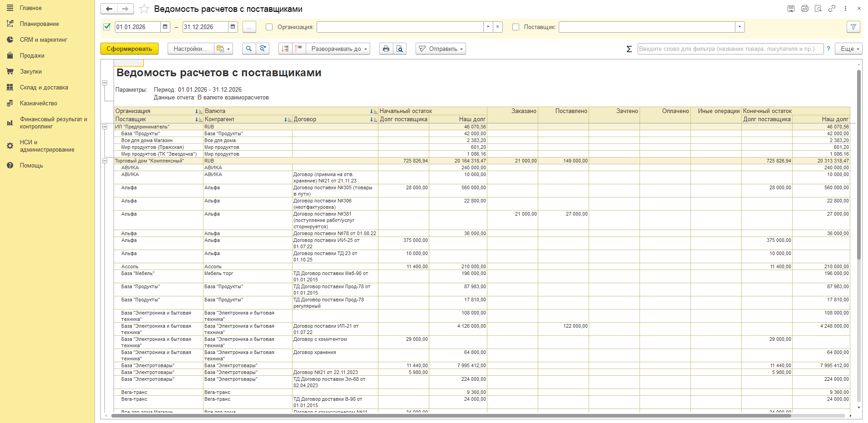Add report to favorites with star icon
The width and height of the screenshot is (868, 423).
coord(144,9)
